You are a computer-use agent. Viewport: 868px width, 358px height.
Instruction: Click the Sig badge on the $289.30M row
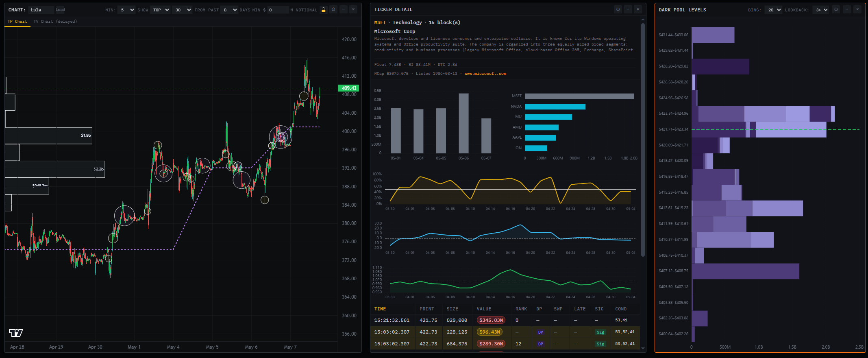600,344
